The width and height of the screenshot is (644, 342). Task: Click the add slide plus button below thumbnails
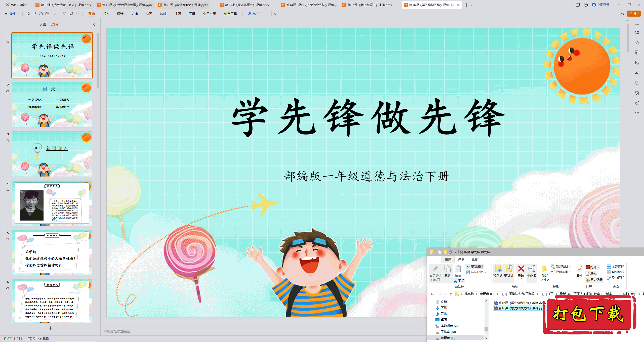click(x=50, y=328)
